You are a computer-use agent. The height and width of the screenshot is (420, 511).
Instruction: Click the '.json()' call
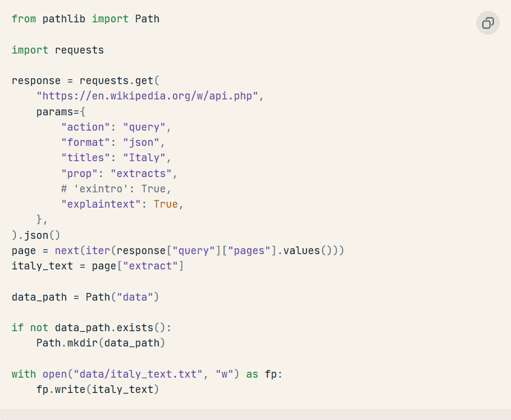click(x=39, y=235)
